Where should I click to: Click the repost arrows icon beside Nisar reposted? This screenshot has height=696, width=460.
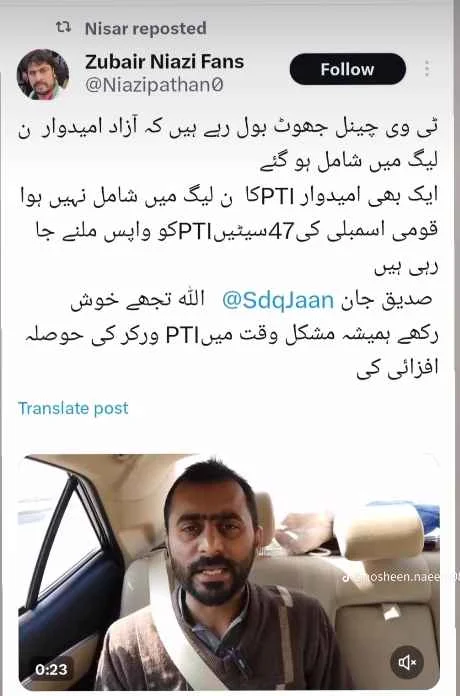(63, 28)
